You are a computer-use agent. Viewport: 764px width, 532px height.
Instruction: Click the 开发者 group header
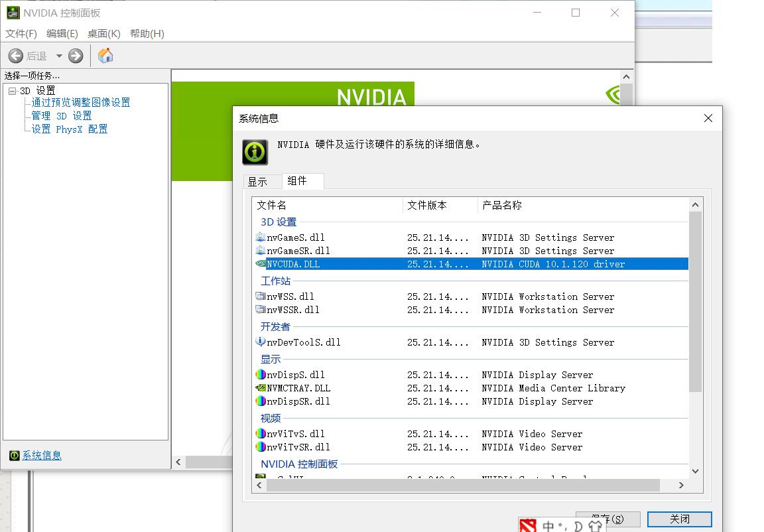tap(275, 327)
